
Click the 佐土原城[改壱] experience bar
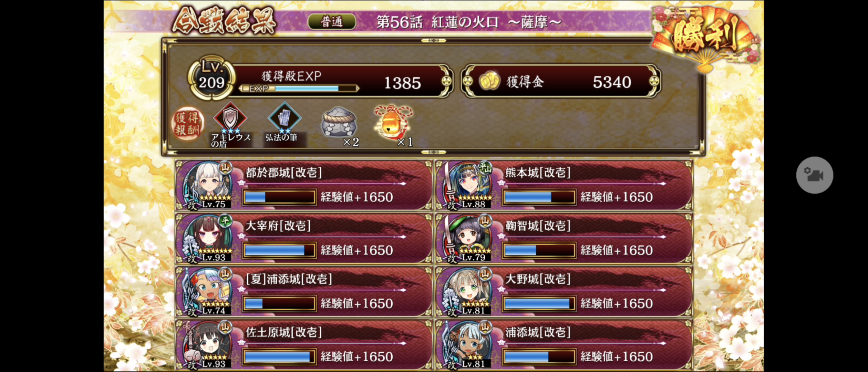[x=279, y=356]
